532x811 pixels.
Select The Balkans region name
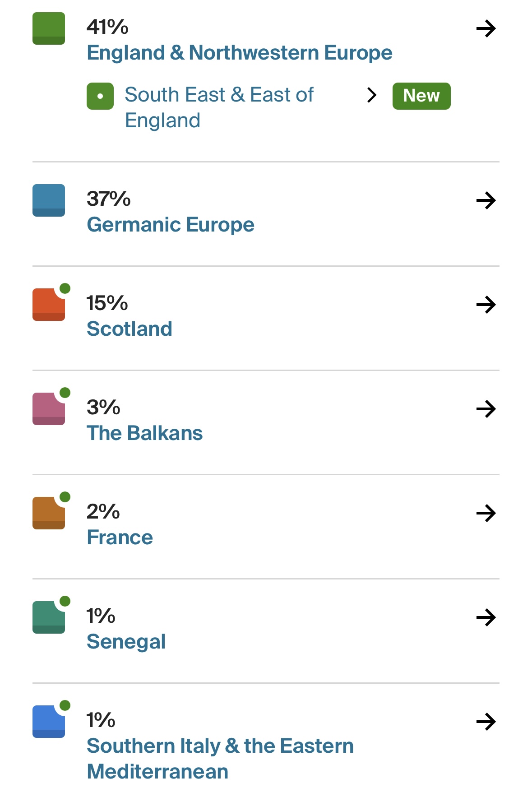(x=144, y=433)
